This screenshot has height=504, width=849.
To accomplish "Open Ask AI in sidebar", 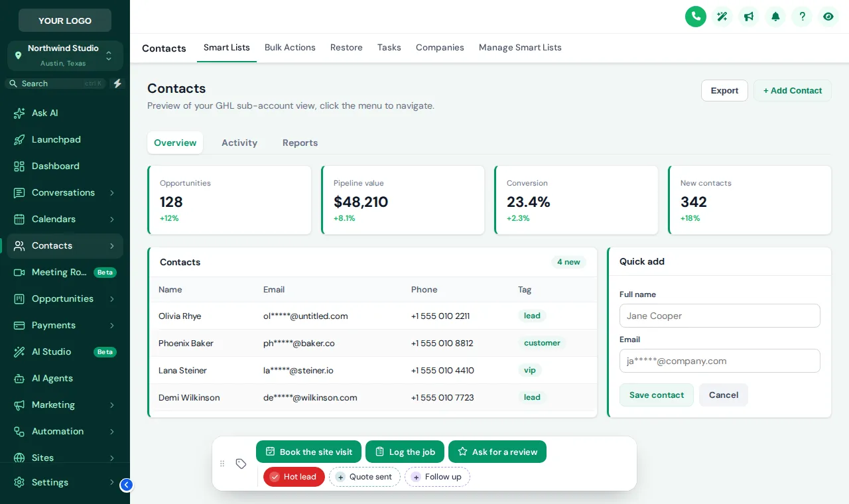I will (x=65, y=113).
